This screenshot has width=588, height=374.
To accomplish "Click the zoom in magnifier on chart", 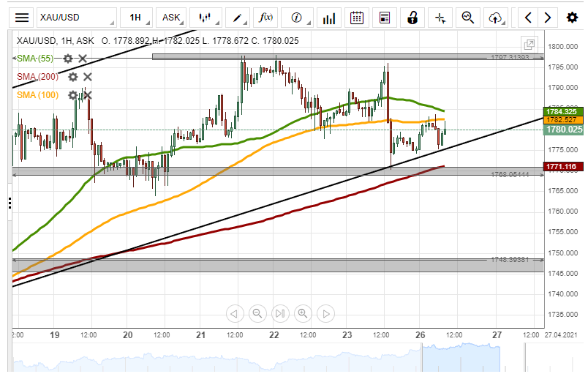I will [x=303, y=314].
